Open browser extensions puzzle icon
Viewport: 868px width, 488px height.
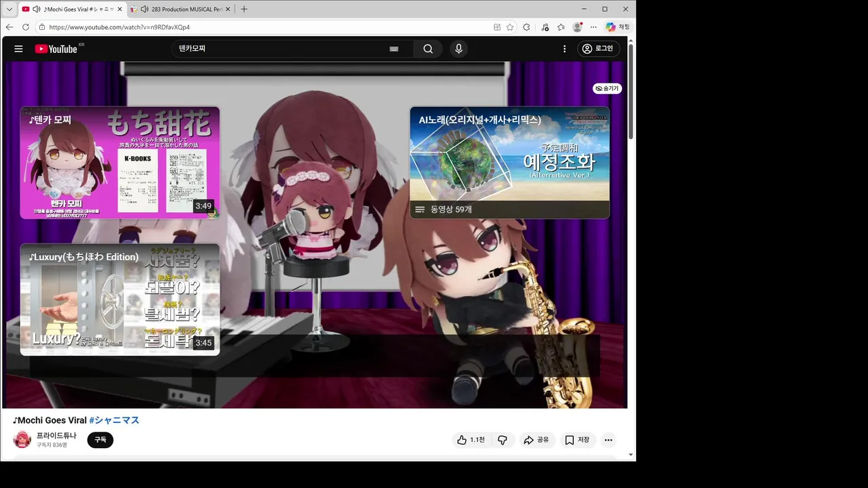point(526,27)
